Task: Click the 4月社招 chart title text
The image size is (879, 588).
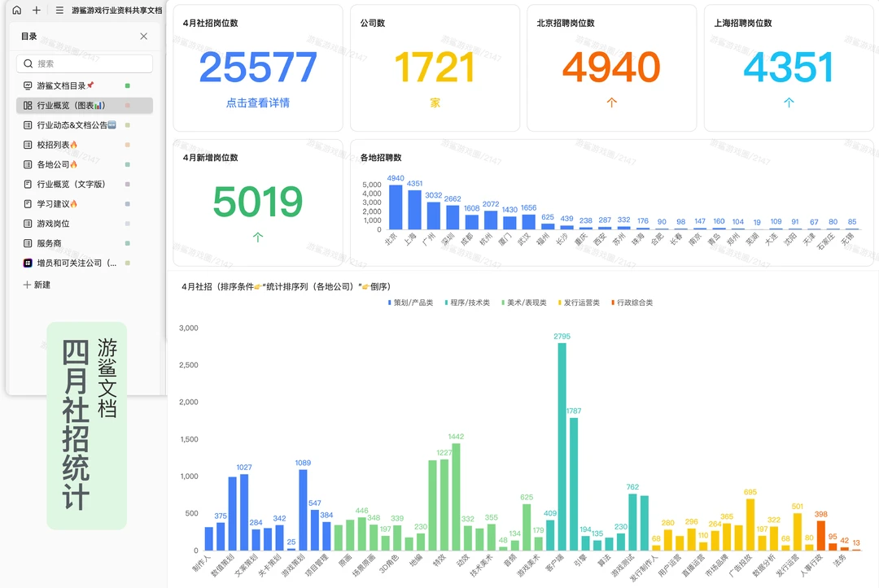Action: 286,286
